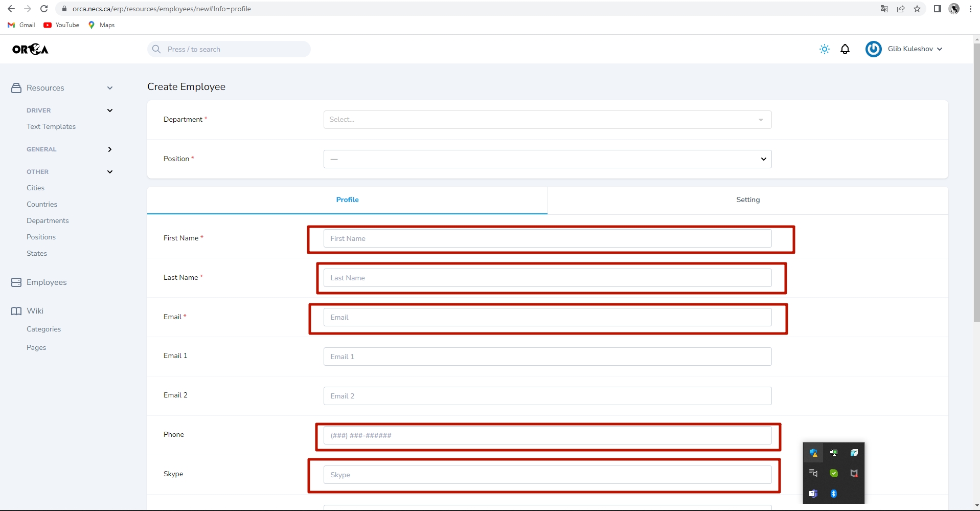Open the Gmail bookmark
The image size is (980, 511).
click(x=21, y=25)
